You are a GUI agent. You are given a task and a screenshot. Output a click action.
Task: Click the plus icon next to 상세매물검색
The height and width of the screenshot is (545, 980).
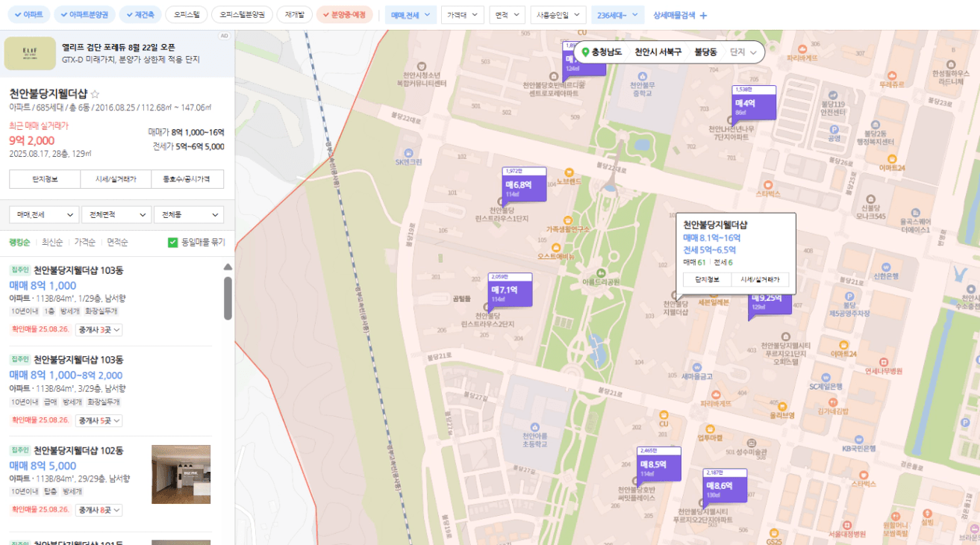click(x=703, y=15)
